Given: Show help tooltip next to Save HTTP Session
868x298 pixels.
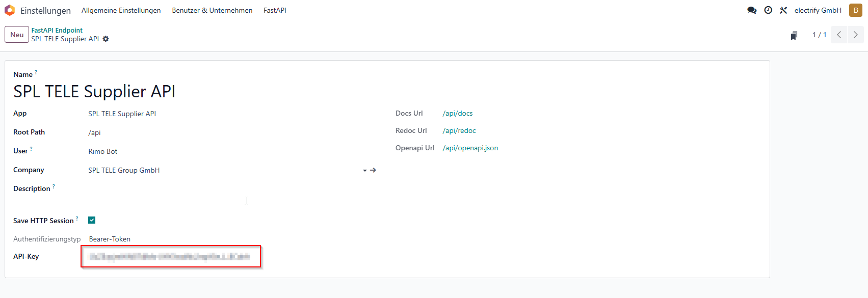Looking at the screenshot, I should [x=77, y=219].
